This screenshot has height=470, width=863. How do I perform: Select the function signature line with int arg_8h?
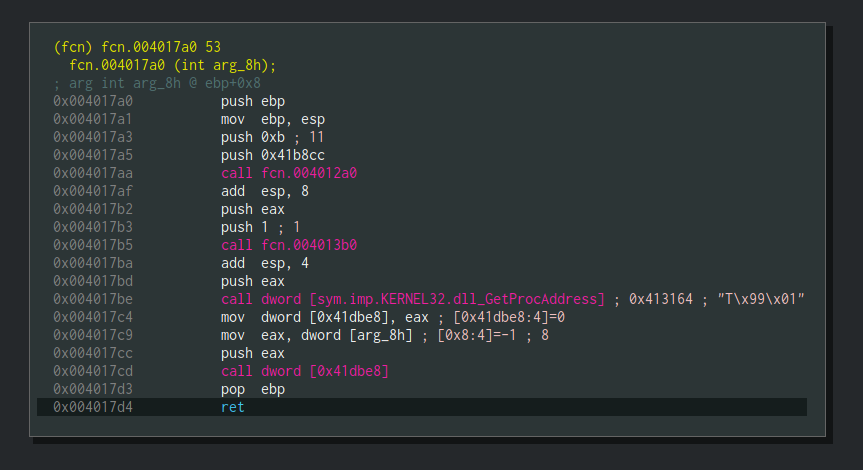click(172, 65)
